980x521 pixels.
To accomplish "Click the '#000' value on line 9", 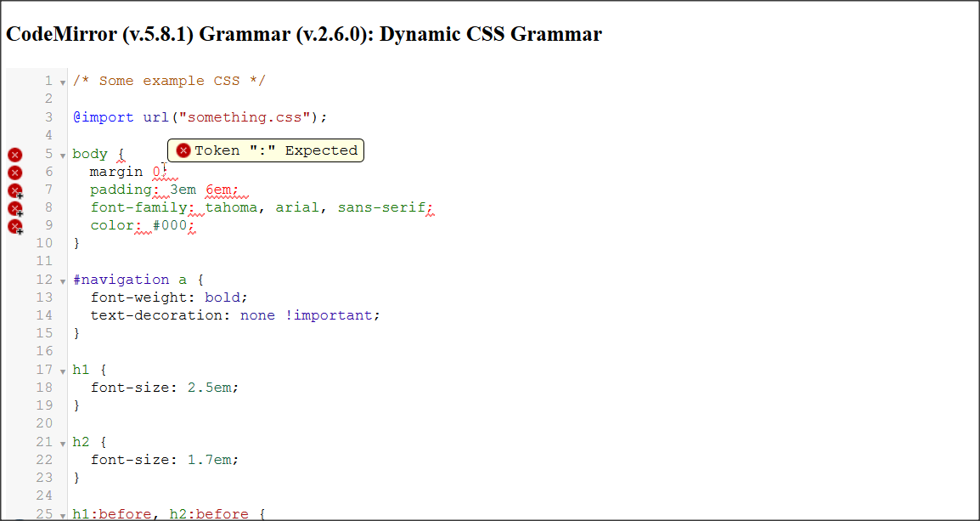I will tap(170, 225).
